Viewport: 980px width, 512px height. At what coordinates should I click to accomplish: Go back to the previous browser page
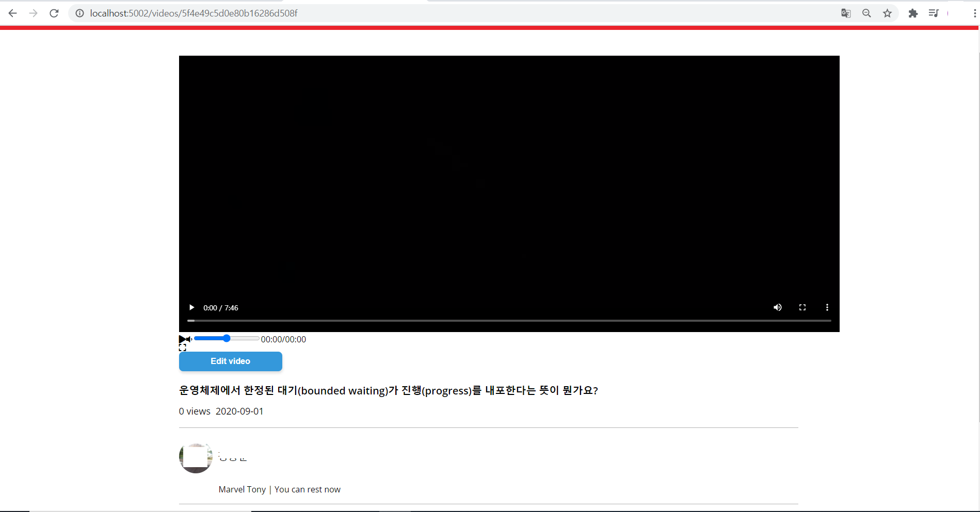coord(13,13)
